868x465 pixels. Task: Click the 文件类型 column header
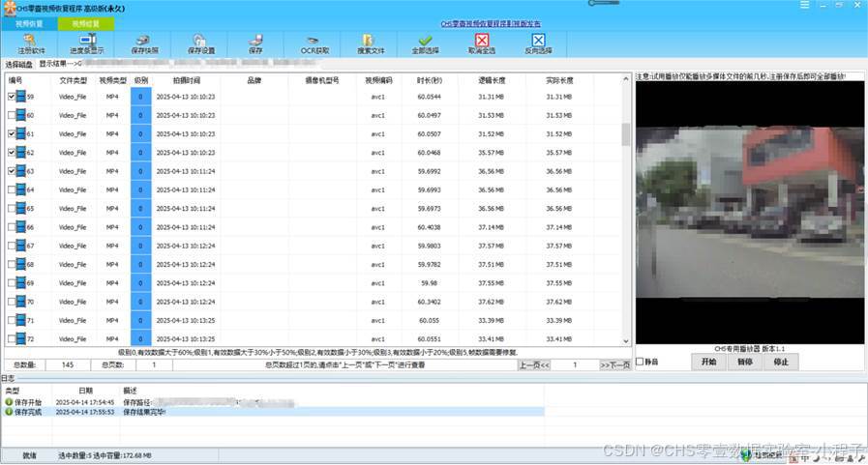[74, 80]
